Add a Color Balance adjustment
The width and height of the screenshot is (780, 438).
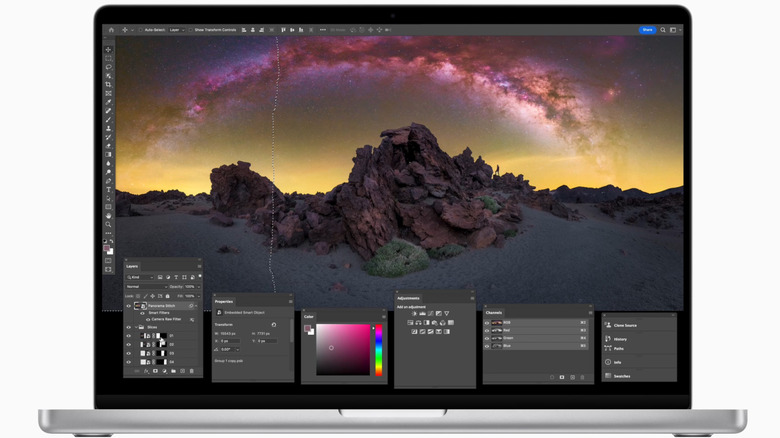click(418, 323)
